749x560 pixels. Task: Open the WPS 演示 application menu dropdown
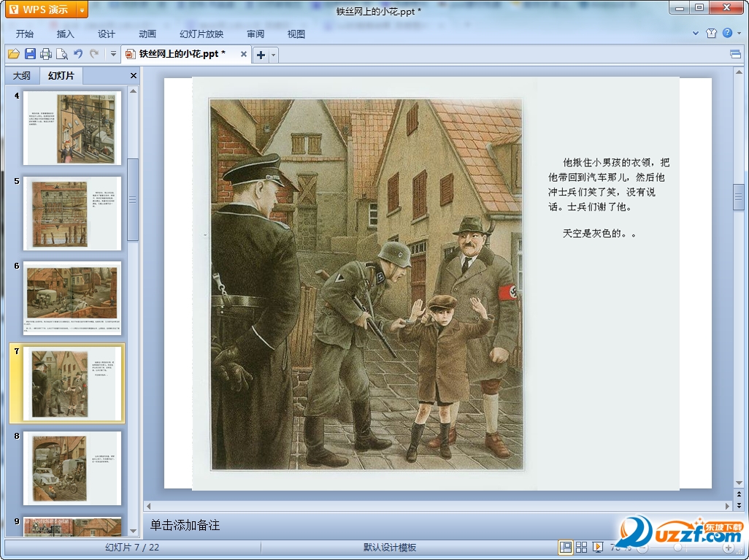(x=82, y=9)
